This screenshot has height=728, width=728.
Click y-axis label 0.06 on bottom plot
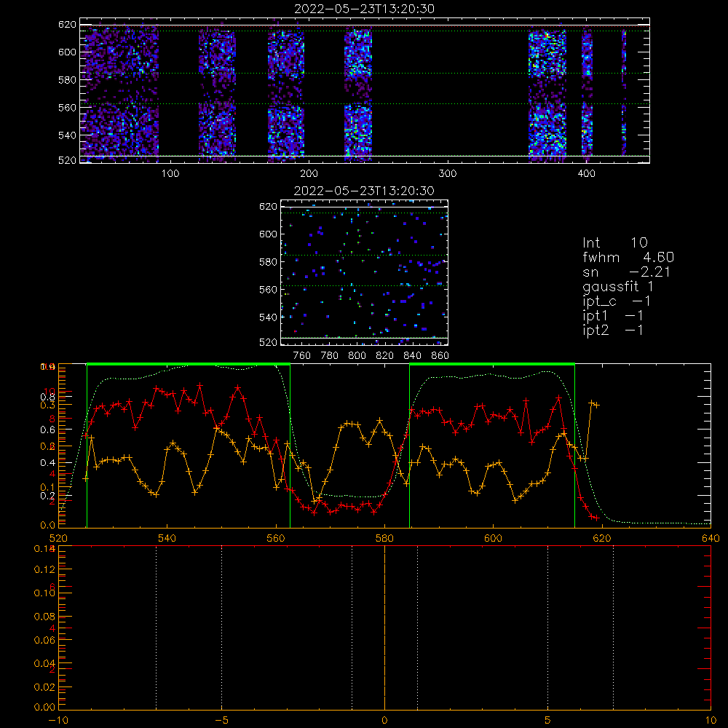[44, 640]
